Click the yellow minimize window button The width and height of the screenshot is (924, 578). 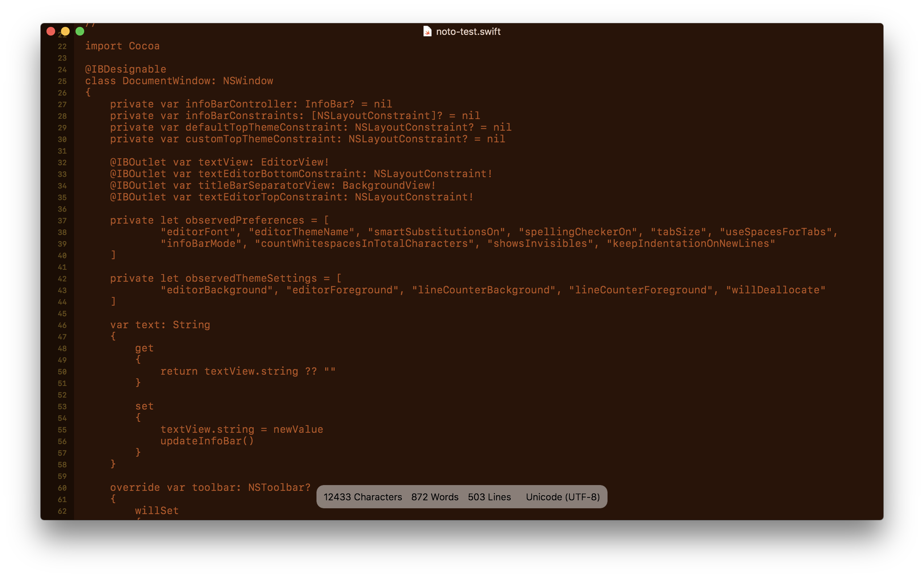65,31
